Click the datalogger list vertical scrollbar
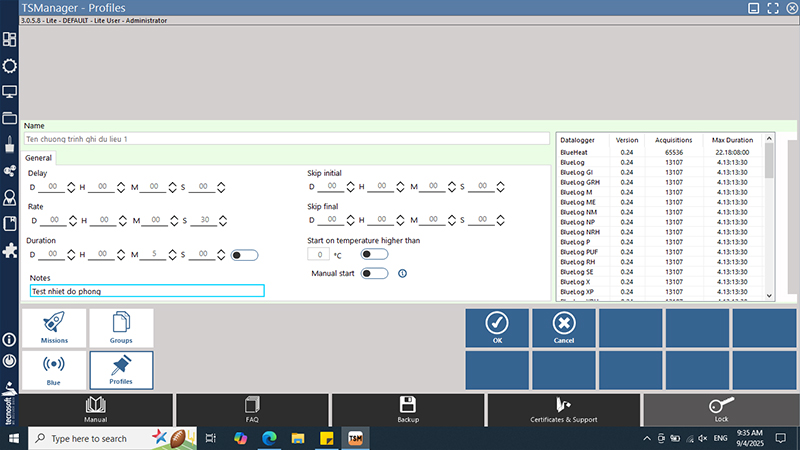The width and height of the screenshot is (800, 450). (769, 220)
